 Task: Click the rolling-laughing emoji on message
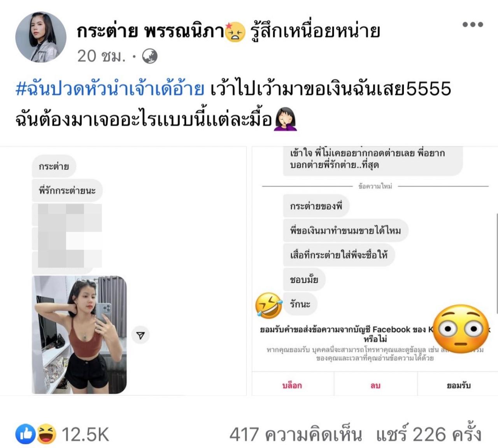269,305
